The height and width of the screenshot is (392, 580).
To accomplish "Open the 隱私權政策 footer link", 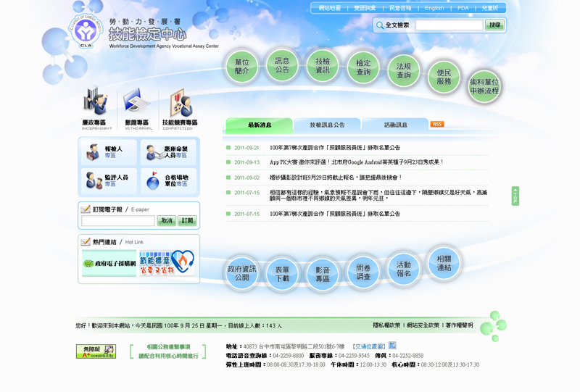I will click(387, 325).
